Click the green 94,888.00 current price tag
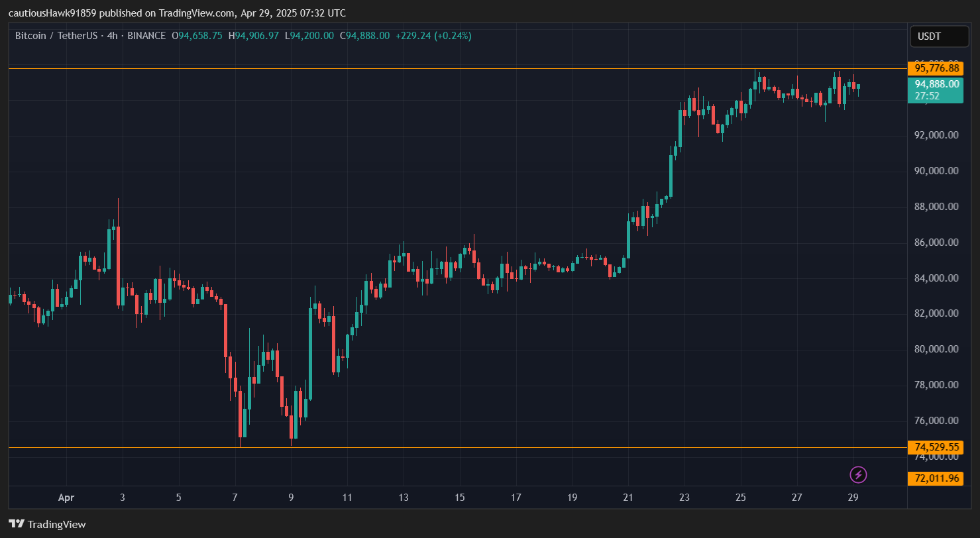Viewport: 980px width, 538px height. tap(936, 84)
